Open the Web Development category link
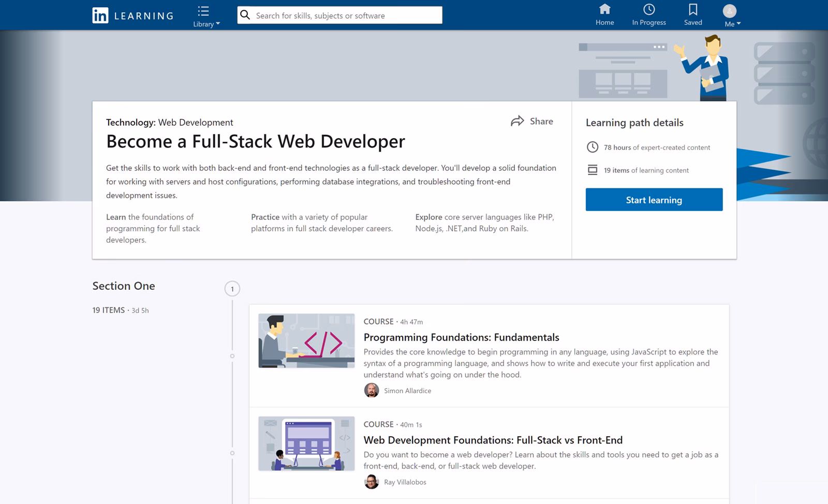 point(196,122)
